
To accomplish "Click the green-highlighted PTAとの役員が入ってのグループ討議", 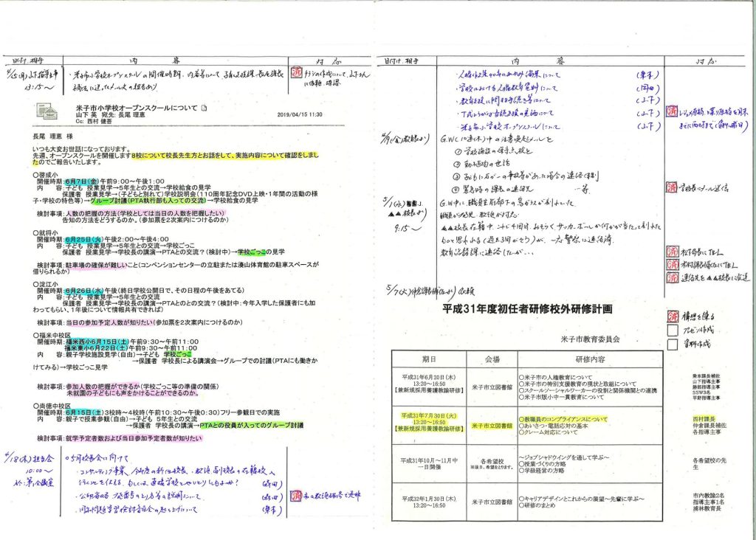I will pos(252,426).
